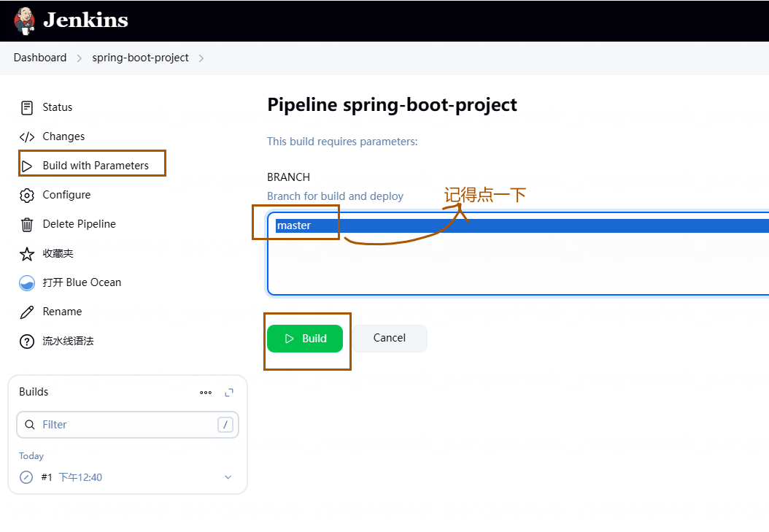This screenshot has width=769, height=532.
Task: Click the Configure gear icon
Action: click(x=27, y=195)
